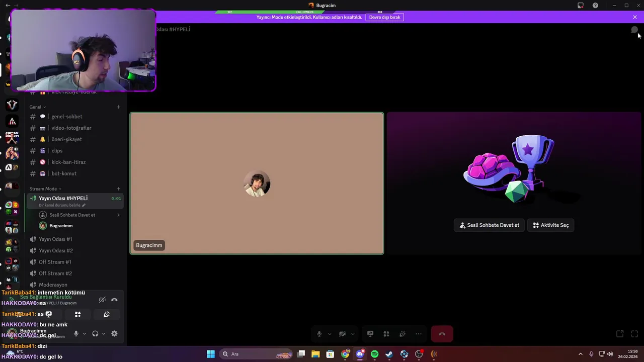The width and height of the screenshot is (644, 362).
Task: Add a channel to the Stream Mode category
Action: coord(118,189)
